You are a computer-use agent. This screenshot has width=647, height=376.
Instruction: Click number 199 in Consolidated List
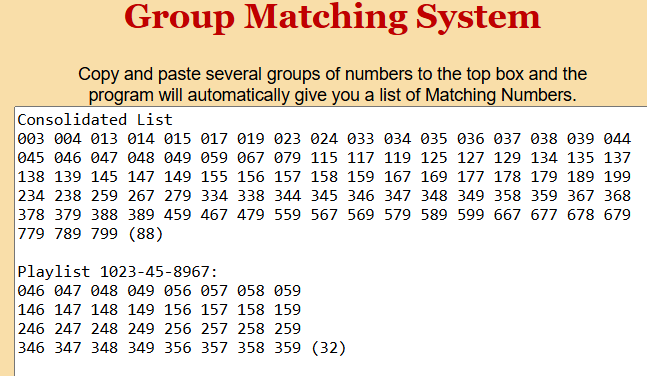pyautogui.click(x=617, y=177)
